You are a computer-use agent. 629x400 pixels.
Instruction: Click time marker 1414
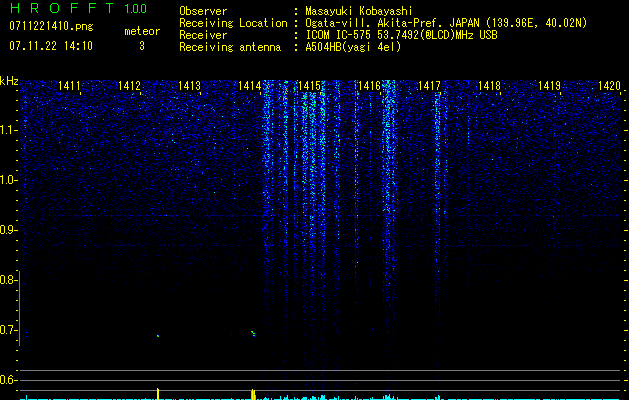pyautogui.click(x=250, y=86)
